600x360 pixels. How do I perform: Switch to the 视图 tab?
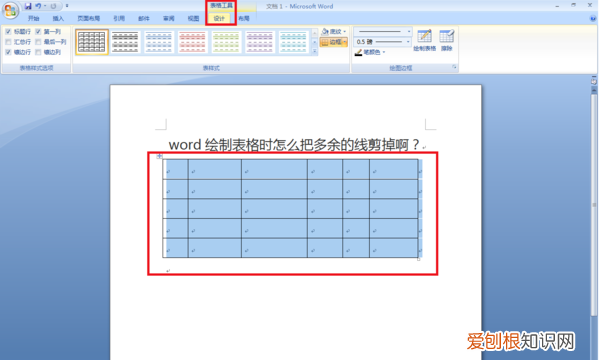tap(193, 18)
